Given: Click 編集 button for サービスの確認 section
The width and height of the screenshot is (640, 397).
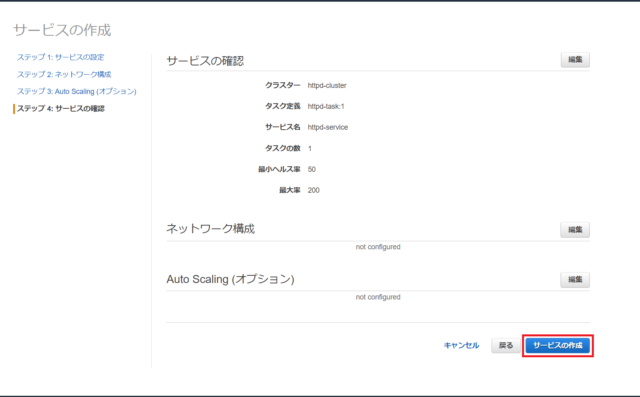Looking at the screenshot, I should coord(575,60).
